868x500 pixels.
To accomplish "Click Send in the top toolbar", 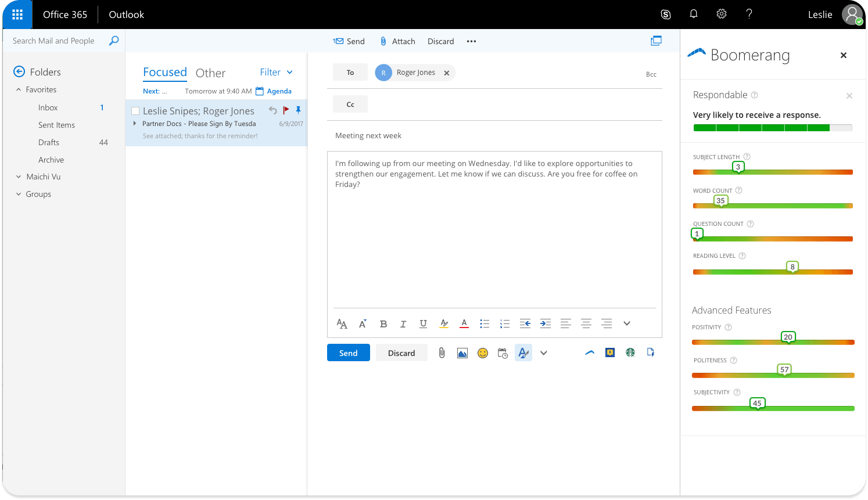I will point(349,41).
